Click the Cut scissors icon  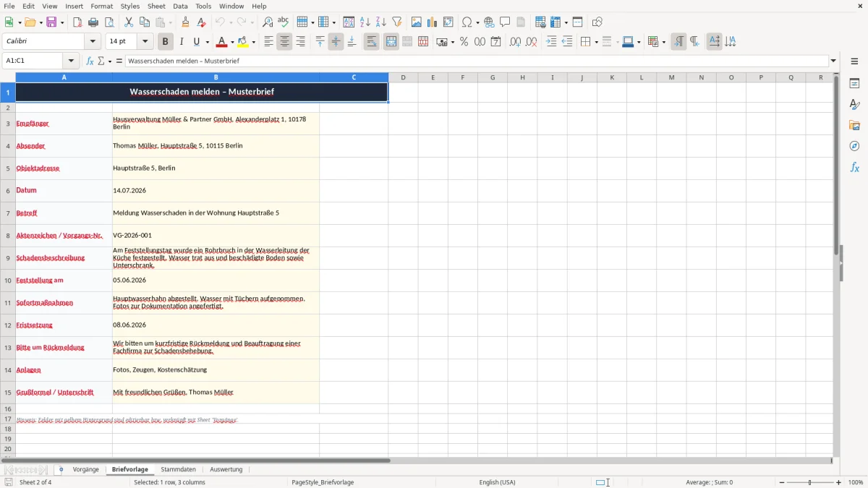click(x=129, y=22)
